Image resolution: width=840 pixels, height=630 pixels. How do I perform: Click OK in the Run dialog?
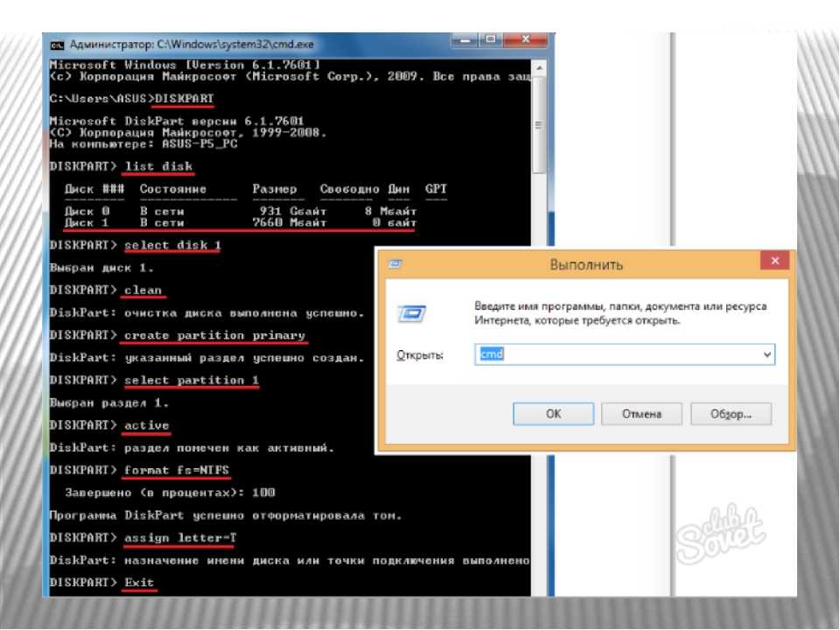click(553, 414)
